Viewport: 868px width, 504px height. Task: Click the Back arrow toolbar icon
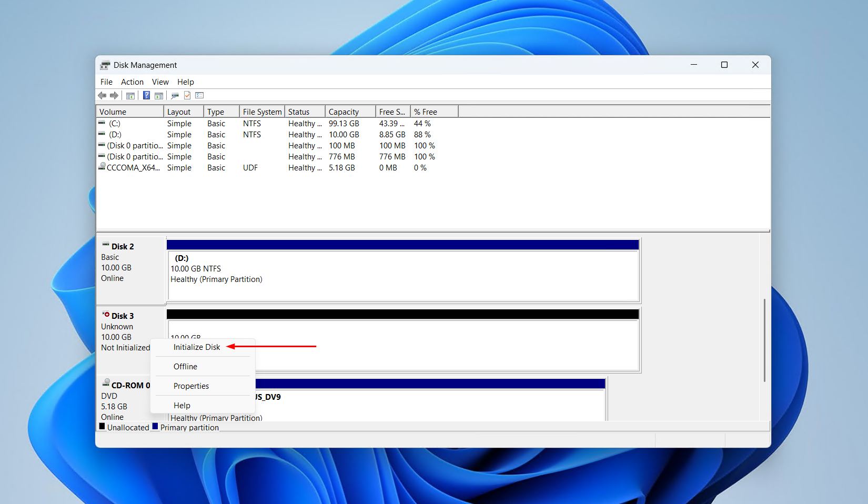click(102, 95)
